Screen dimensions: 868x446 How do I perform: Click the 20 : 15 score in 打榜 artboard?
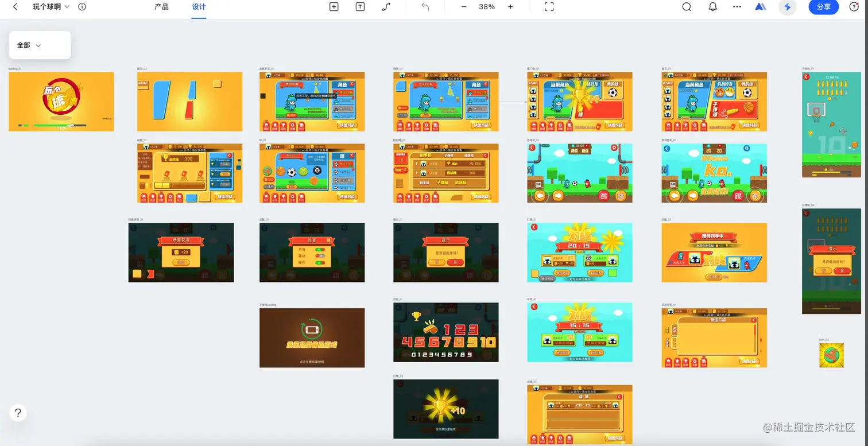[x=580, y=246]
